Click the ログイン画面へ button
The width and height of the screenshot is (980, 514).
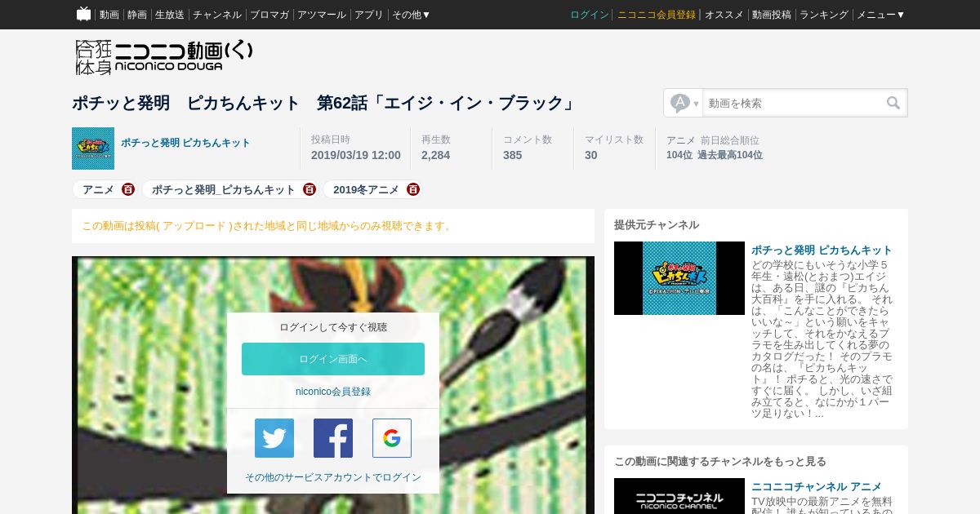click(x=333, y=359)
